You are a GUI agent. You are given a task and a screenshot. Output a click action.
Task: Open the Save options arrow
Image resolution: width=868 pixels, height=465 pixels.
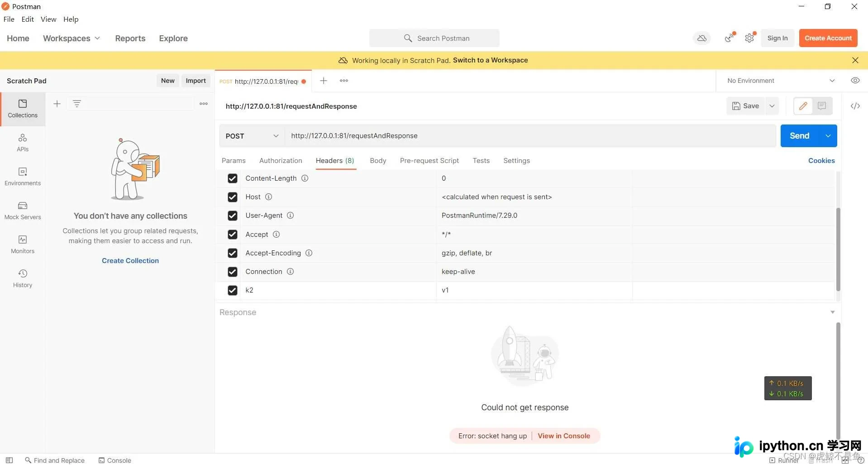[772, 106]
